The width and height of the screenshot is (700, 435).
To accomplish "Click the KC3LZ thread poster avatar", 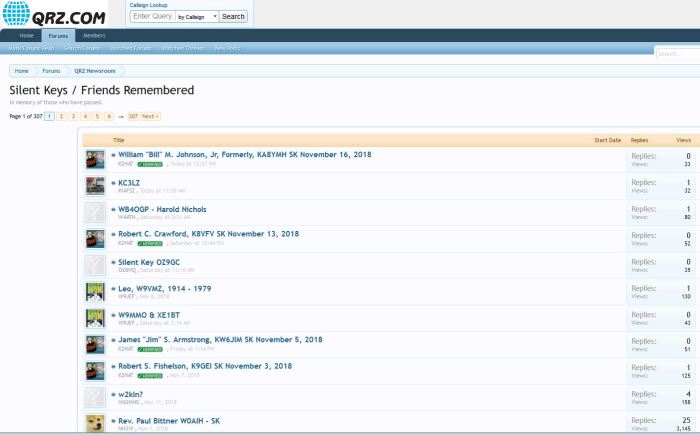I will pos(95,185).
